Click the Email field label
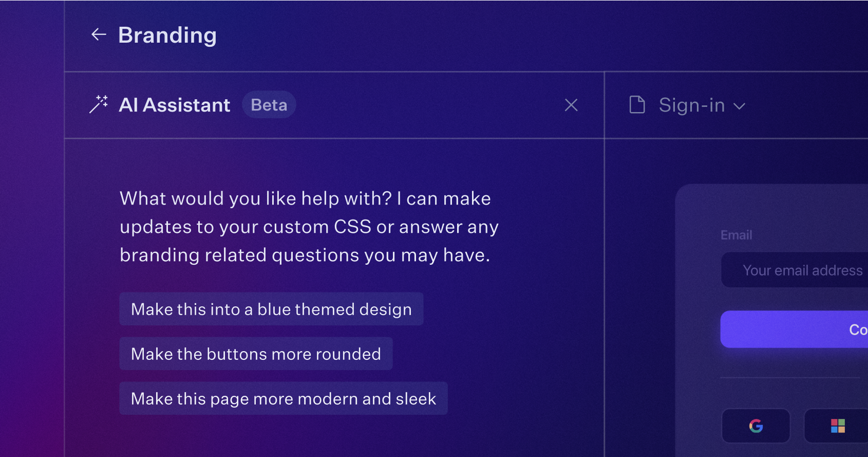This screenshot has height=457, width=868. [x=736, y=234]
